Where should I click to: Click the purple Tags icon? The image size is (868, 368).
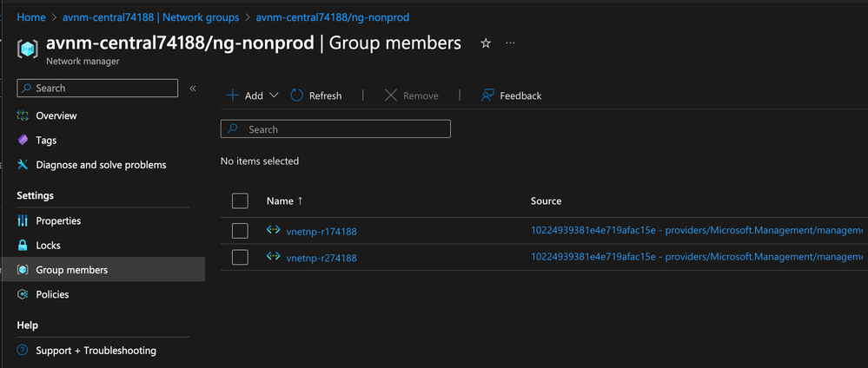[23, 140]
